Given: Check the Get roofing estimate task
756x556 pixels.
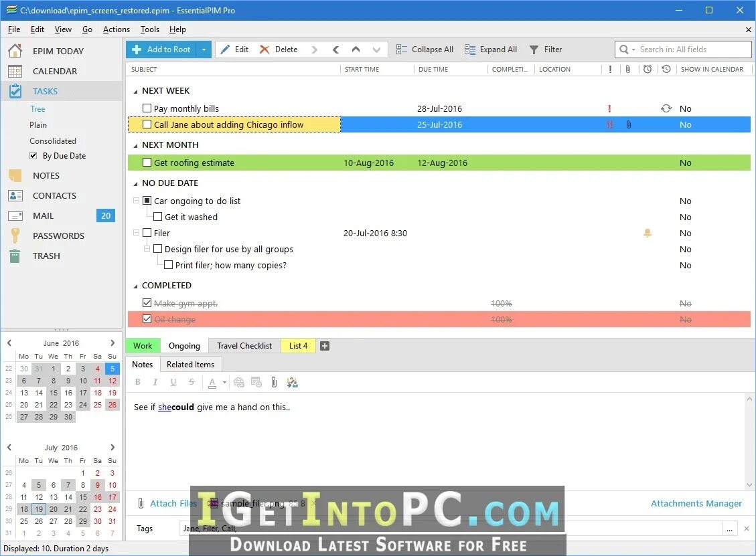Looking at the screenshot, I should point(147,163).
